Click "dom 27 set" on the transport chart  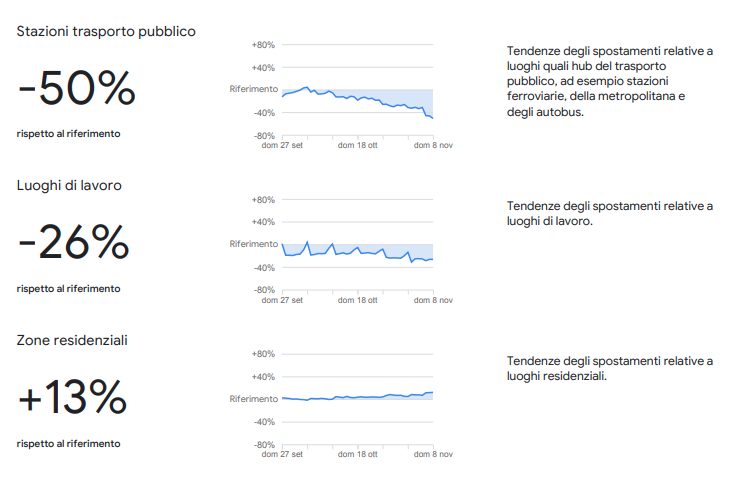pyautogui.click(x=282, y=145)
